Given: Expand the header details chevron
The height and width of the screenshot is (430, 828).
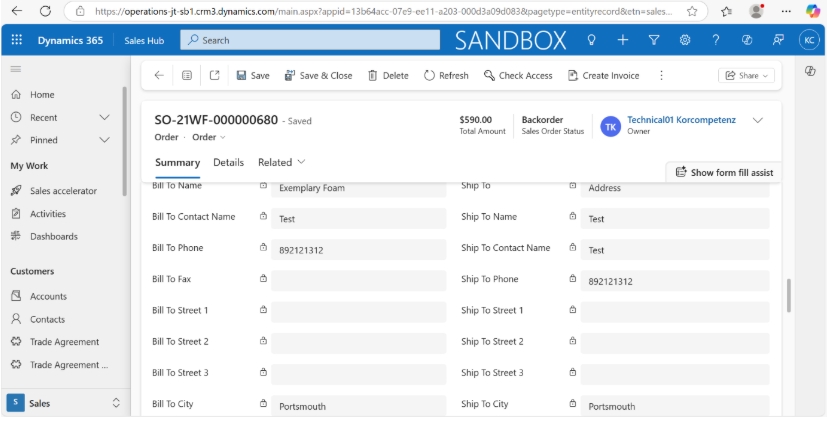Looking at the screenshot, I should [x=758, y=120].
